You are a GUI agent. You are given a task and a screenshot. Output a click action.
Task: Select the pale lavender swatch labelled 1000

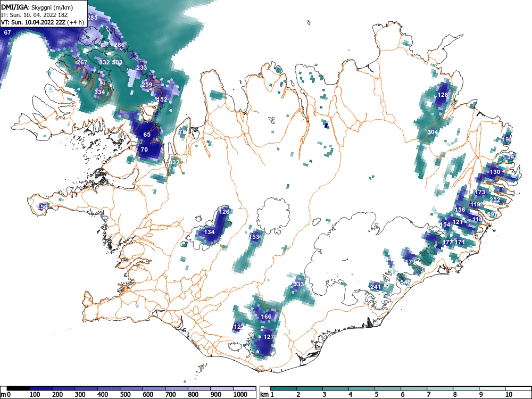click(x=245, y=388)
